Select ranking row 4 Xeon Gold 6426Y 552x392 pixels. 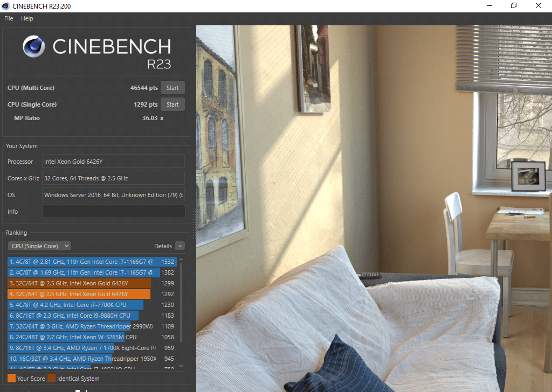[x=91, y=294]
